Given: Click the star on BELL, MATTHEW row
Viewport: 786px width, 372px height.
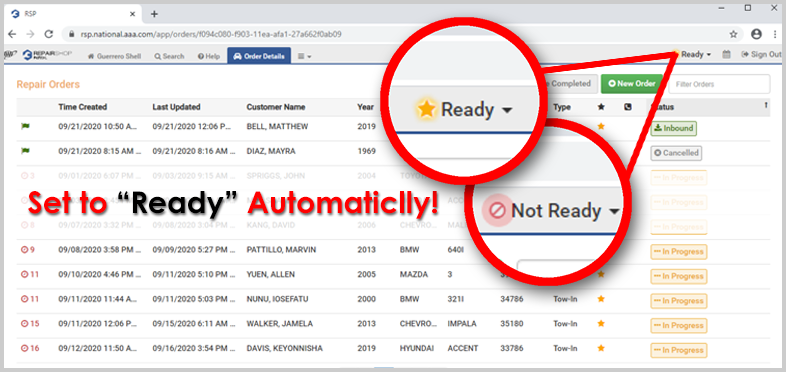Looking at the screenshot, I should tap(601, 127).
